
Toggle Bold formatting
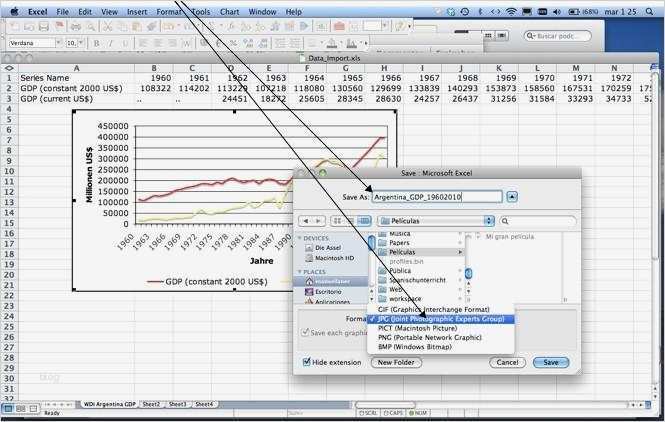tap(97, 43)
